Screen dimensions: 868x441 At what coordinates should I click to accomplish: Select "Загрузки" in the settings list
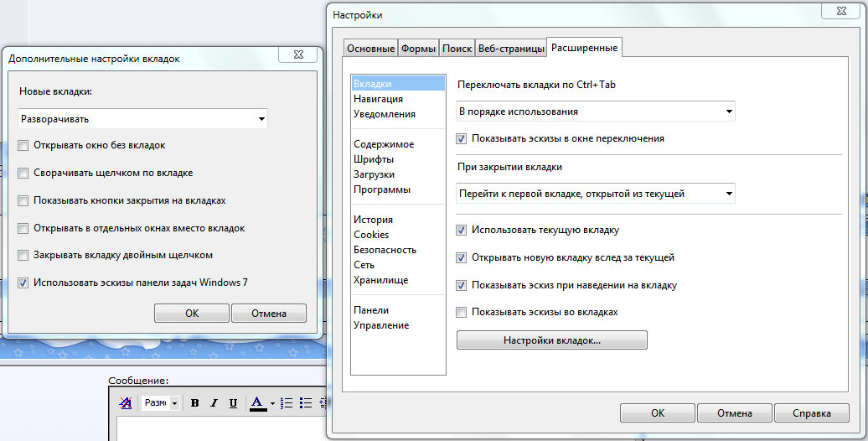coord(398,174)
